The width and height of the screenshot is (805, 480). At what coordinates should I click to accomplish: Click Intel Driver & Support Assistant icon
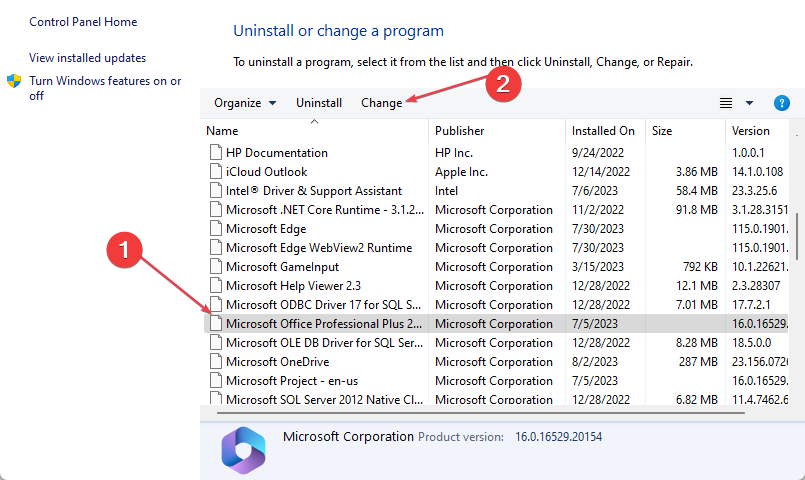(x=216, y=190)
